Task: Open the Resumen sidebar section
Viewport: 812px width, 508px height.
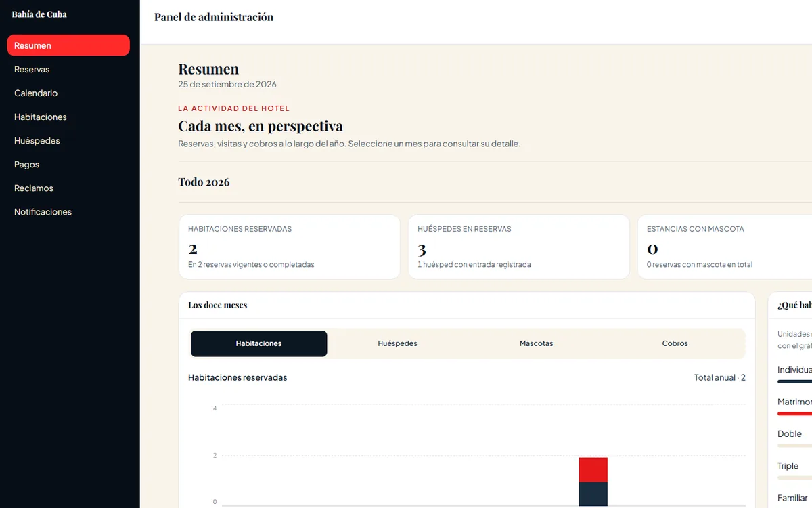Action: (x=68, y=45)
